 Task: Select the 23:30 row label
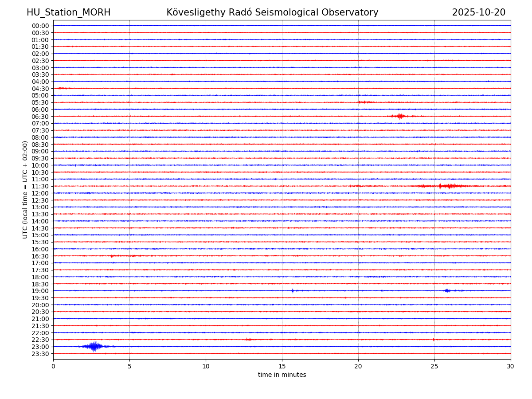click(40, 354)
